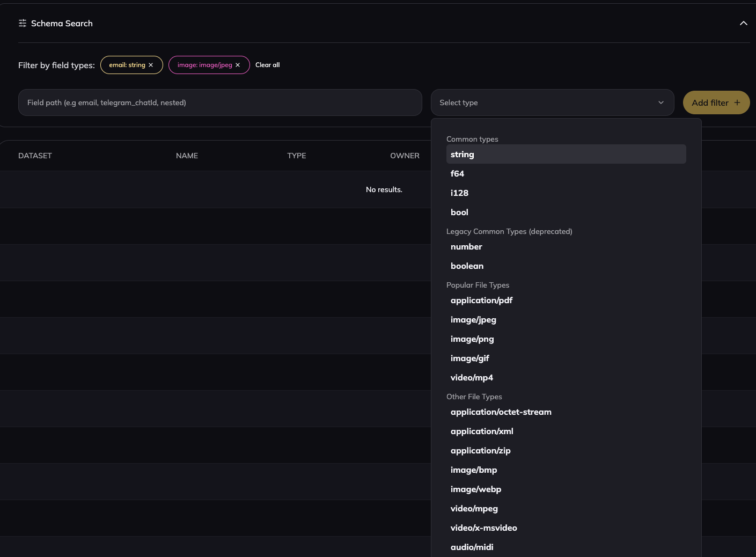Collapse the Schema Search panel
This screenshot has height=557, width=756.
point(744,23)
